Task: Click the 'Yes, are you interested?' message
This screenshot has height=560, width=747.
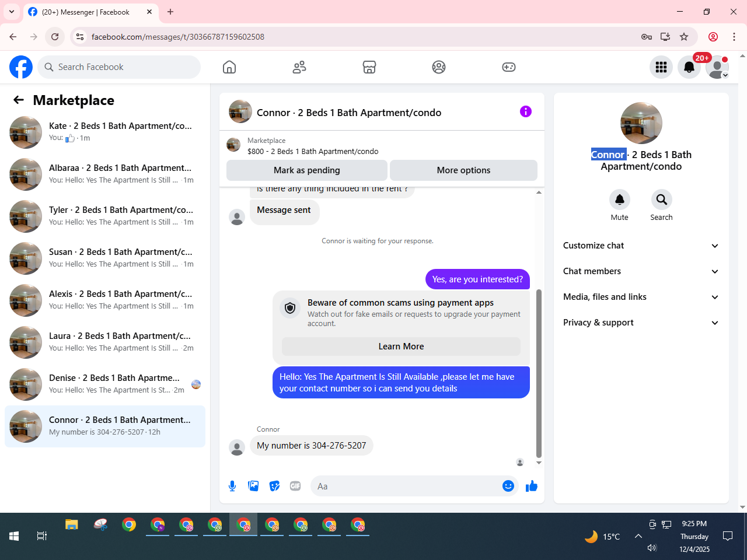Action: (x=477, y=279)
